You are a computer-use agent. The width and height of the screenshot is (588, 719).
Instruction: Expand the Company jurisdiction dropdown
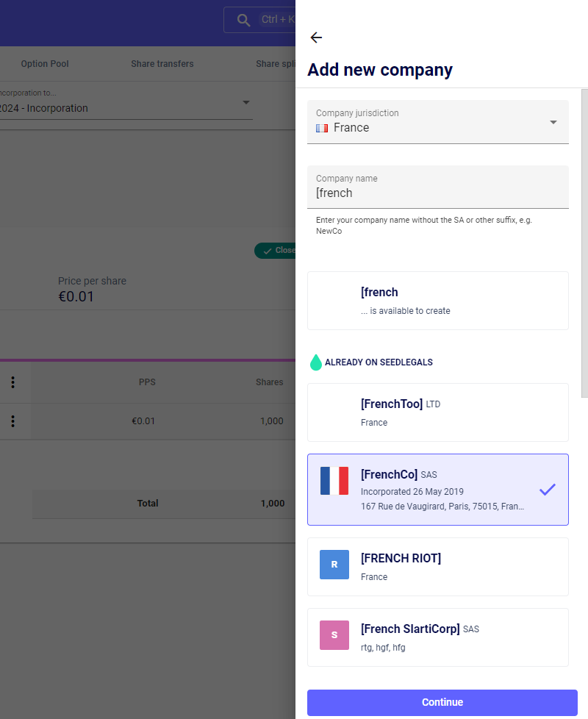pos(553,122)
